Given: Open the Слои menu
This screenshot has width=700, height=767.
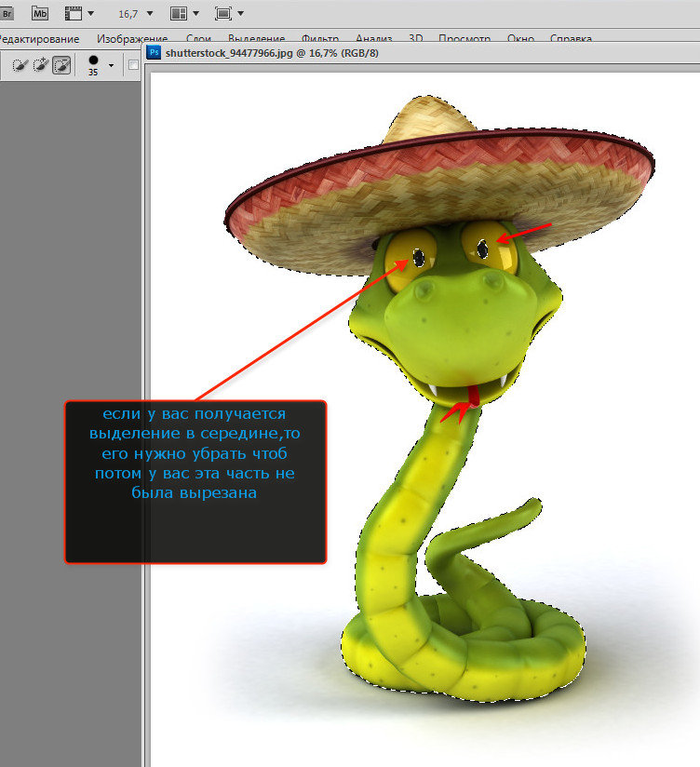Looking at the screenshot, I should pos(198,39).
